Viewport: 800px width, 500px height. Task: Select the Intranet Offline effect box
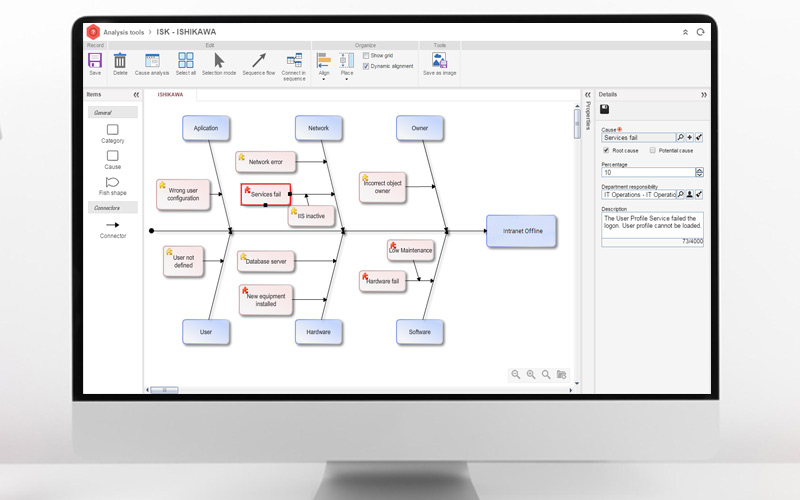click(521, 231)
